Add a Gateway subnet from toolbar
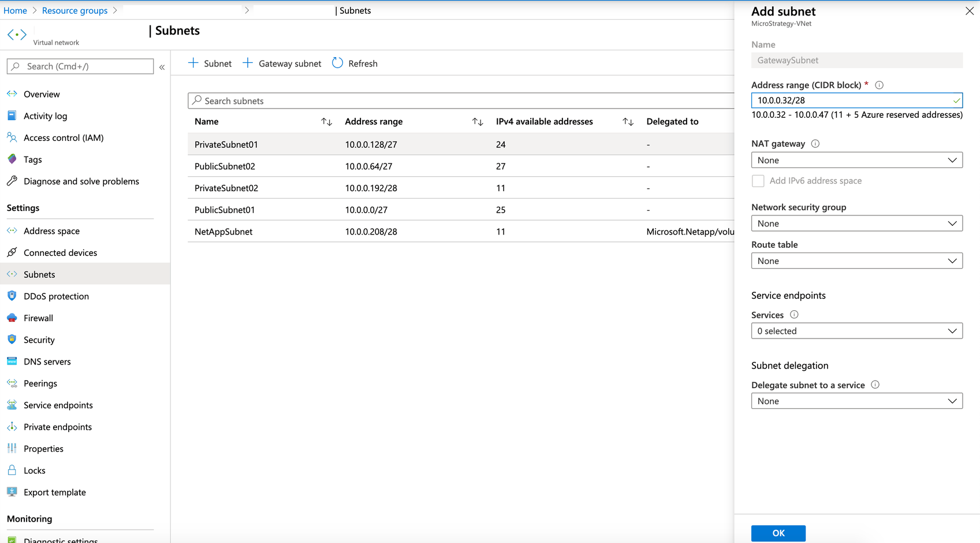980x543 pixels. click(281, 64)
